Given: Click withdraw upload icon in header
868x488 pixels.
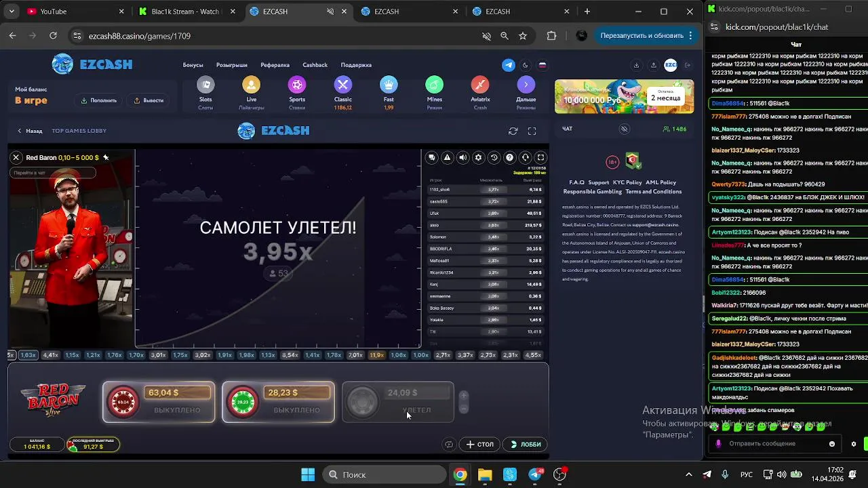Looking at the screenshot, I should tap(653, 65).
